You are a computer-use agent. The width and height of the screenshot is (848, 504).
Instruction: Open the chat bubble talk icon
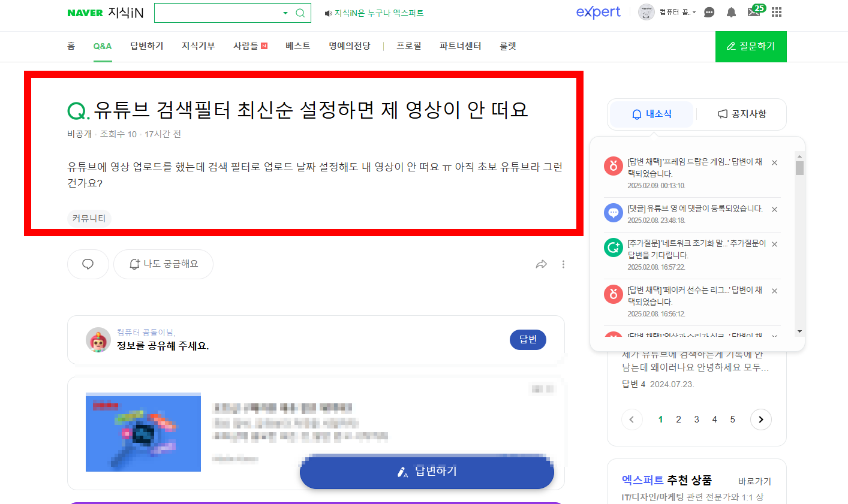(709, 12)
